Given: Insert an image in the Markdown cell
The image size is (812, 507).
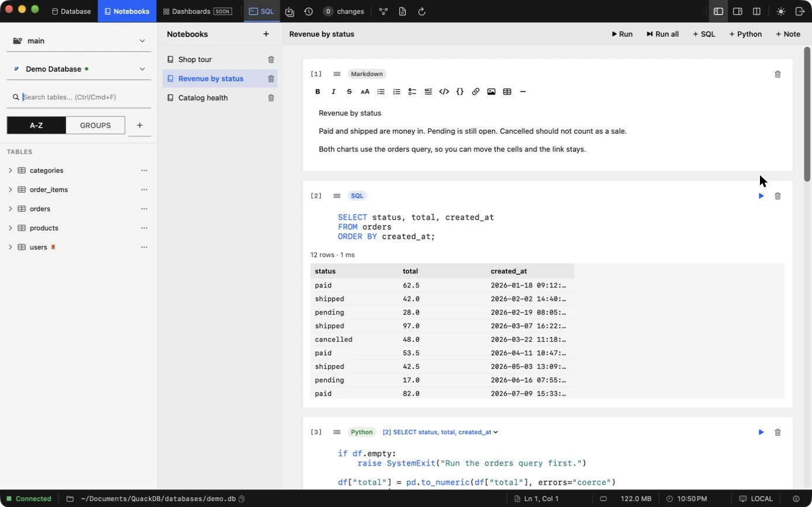Looking at the screenshot, I should [x=491, y=92].
